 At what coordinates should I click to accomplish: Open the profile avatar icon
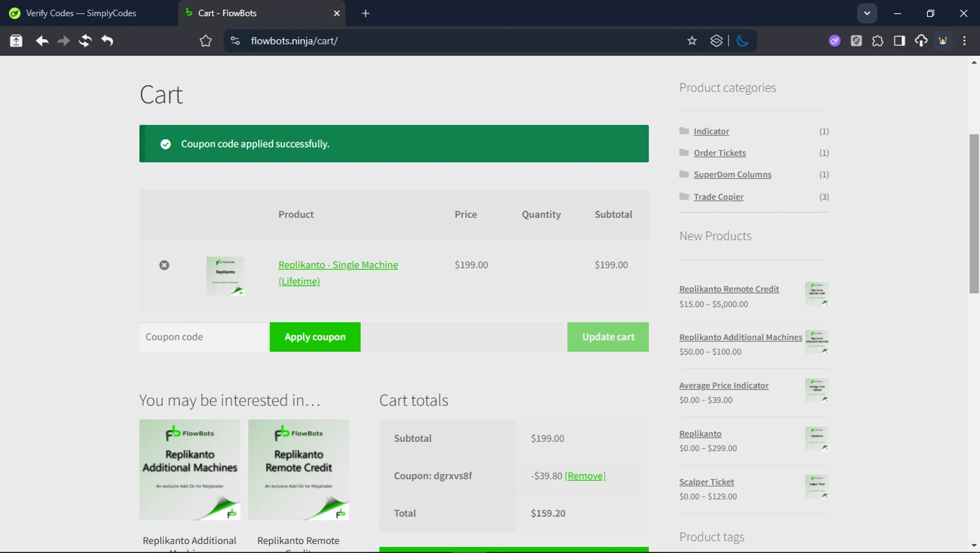coord(943,40)
